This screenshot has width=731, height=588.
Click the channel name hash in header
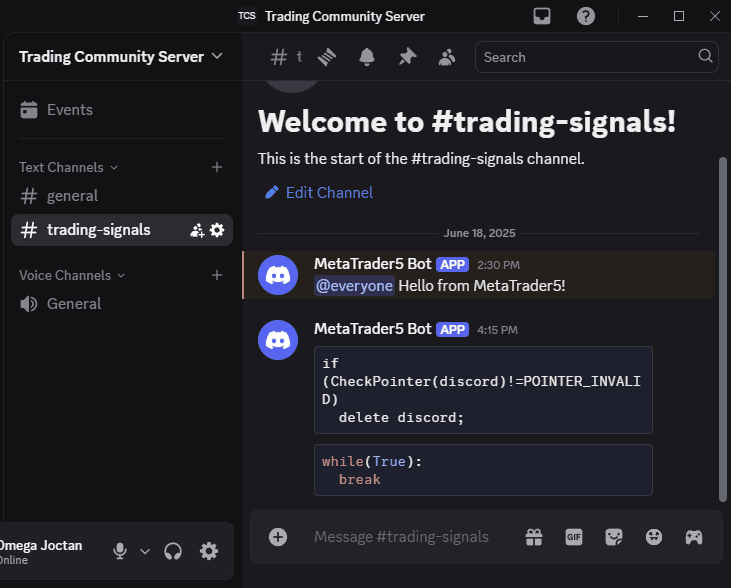point(279,57)
